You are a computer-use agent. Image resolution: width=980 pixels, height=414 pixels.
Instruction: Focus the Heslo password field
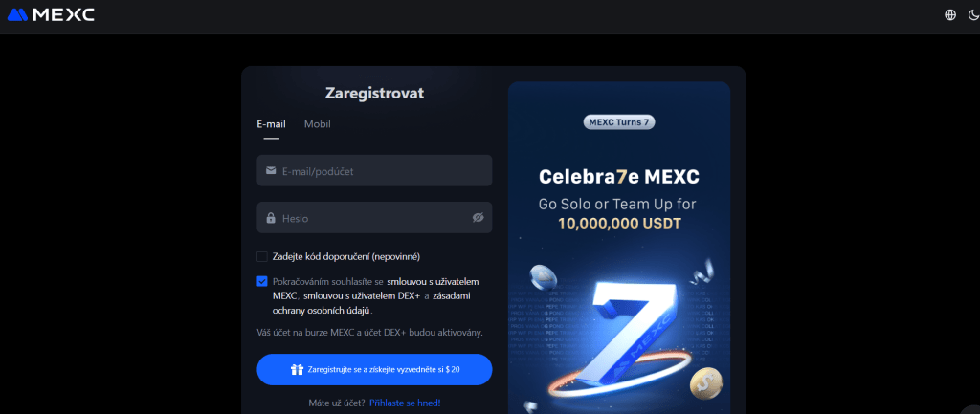tap(374, 218)
